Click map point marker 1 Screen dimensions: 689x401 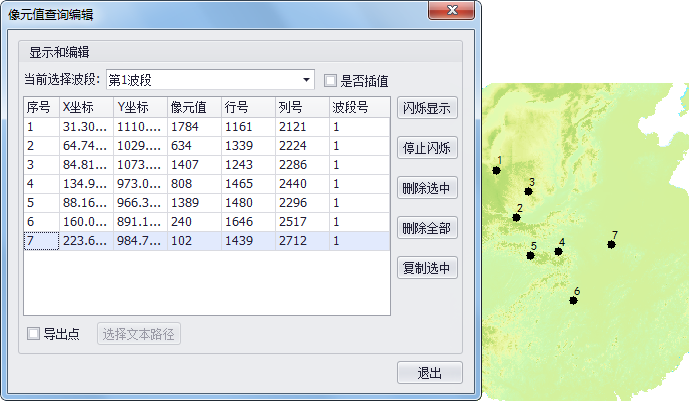pos(496,171)
